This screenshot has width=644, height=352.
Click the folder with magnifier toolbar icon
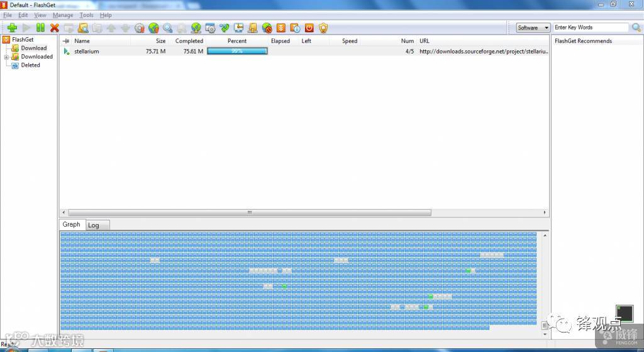(x=83, y=28)
